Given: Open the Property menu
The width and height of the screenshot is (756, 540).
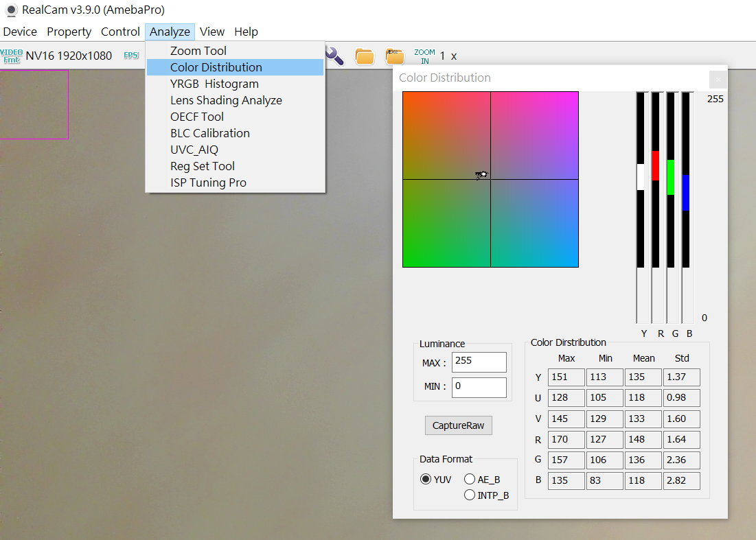Looking at the screenshot, I should coord(69,32).
